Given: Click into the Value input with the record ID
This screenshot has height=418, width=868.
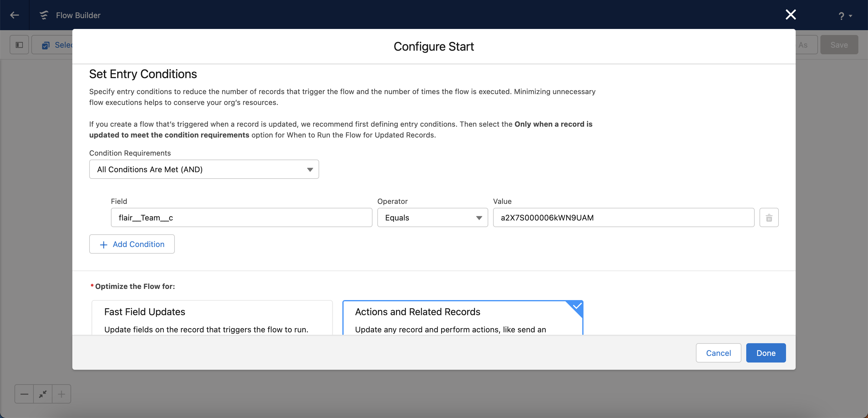Looking at the screenshot, I should click(x=623, y=218).
